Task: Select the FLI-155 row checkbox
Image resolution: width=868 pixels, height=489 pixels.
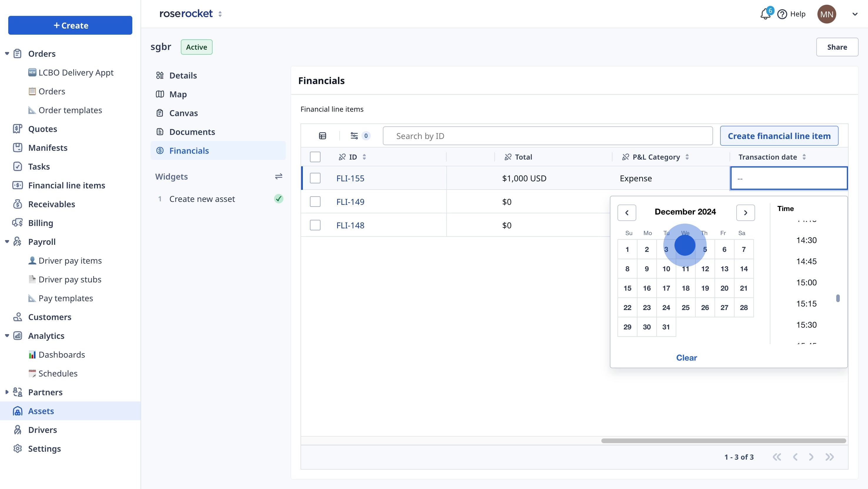Action: (315, 178)
